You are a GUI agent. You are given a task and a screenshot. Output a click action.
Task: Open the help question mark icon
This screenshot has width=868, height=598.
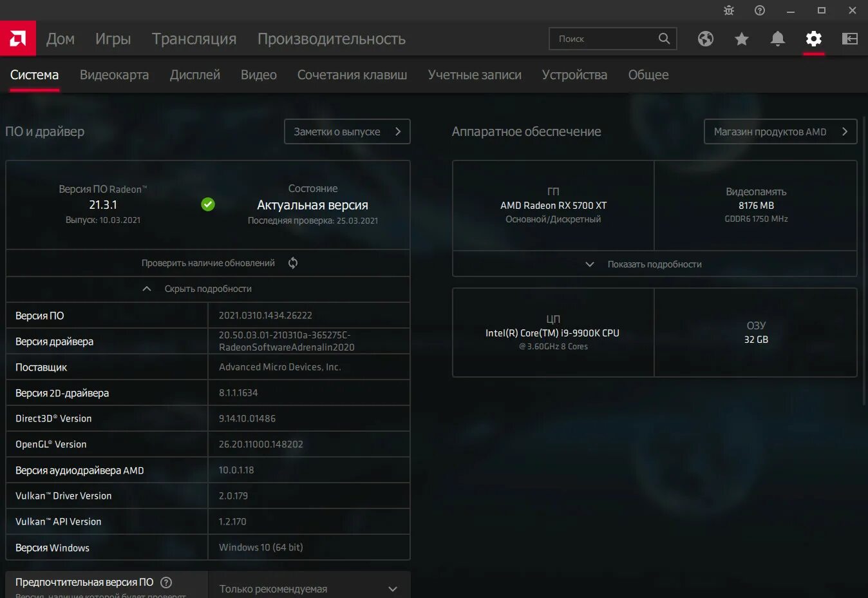point(760,10)
